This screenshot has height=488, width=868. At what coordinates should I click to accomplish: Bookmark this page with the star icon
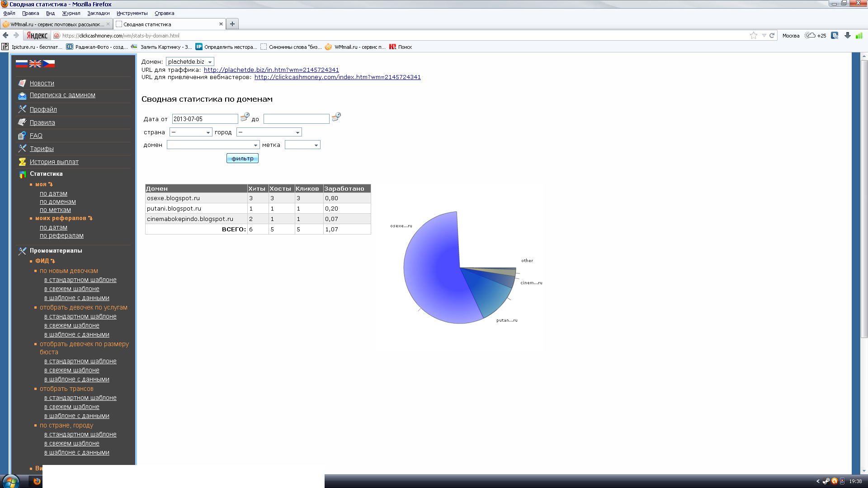[x=753, y=36]
